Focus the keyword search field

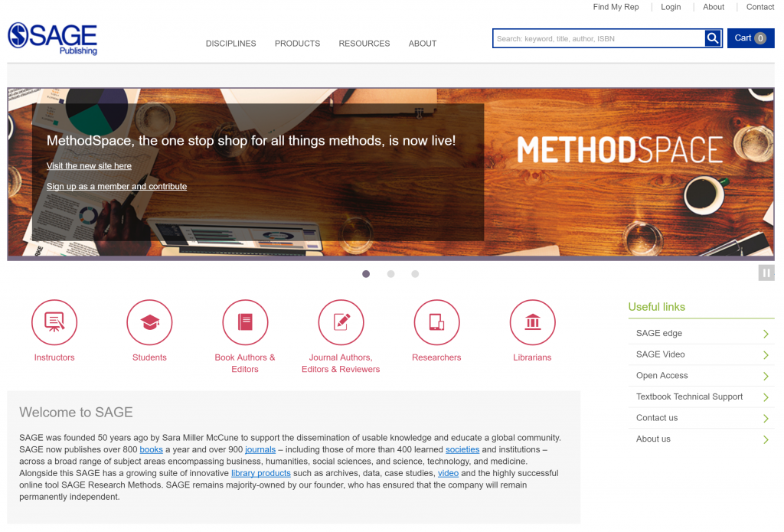(x=599, y=38)
